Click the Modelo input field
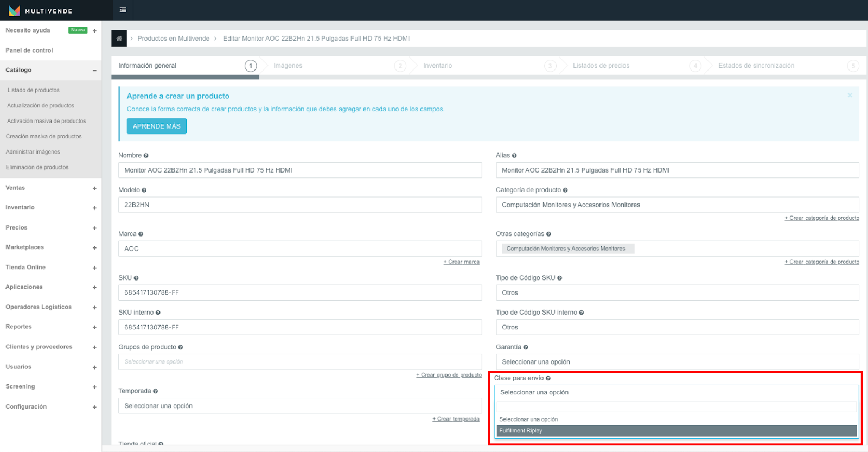868x452 pixels. tap(300, 205)
